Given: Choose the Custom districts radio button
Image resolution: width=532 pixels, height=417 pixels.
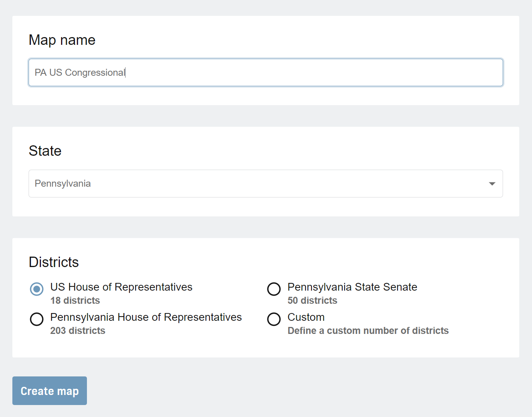Looking at the screenshot, I should tap(274, 319).
